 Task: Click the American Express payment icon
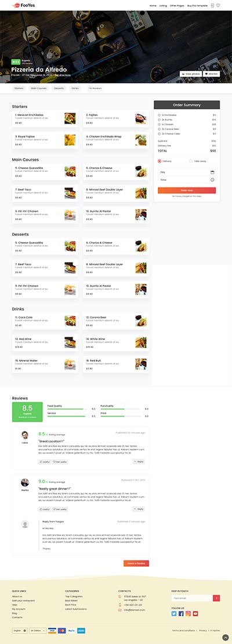coord(81,631)
